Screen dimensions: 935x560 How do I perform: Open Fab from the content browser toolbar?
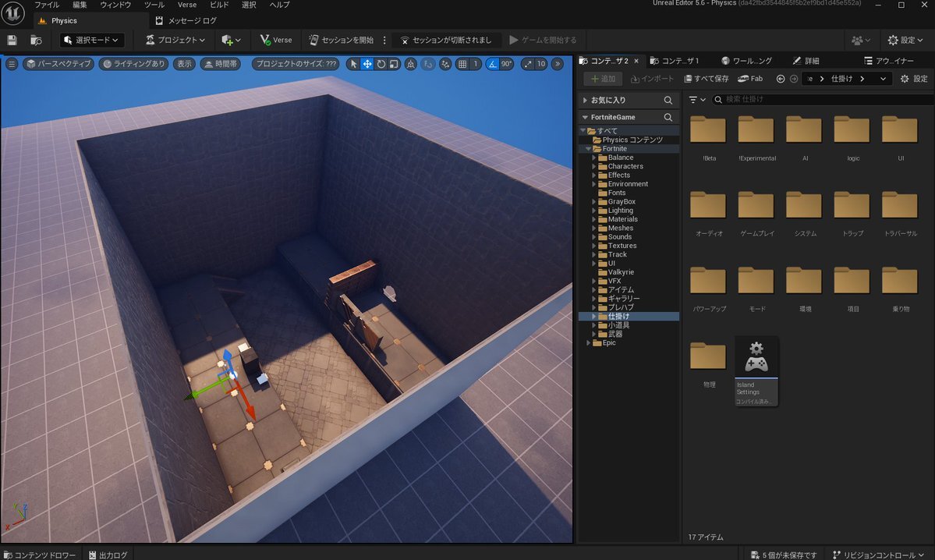[x=750, y=79]
